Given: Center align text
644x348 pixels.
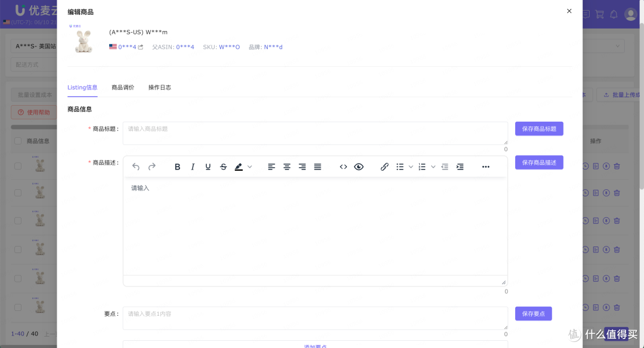Looking at the screenshot, I should pos(287,167).
